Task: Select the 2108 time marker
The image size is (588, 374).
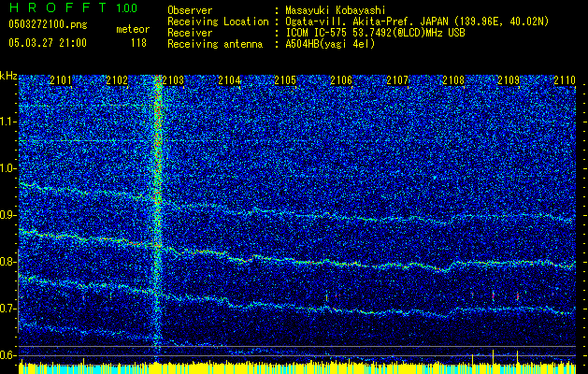Action: [x=453, y=81]
